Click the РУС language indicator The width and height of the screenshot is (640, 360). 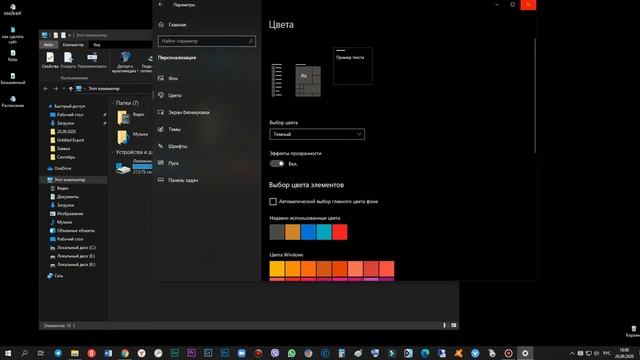pos(607,353)
